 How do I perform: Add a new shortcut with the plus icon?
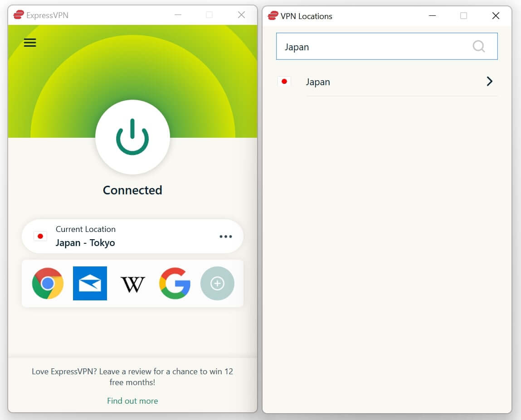tap(217, 283)
